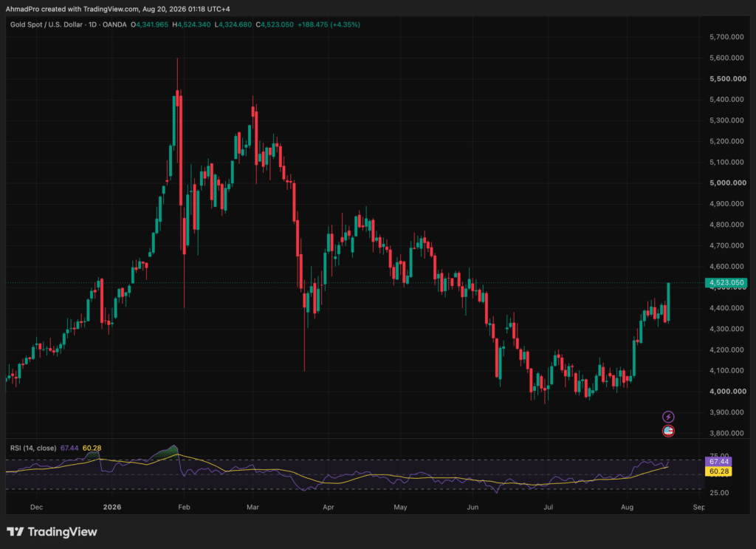This screenshot has height=549, width=756.
Task: Click the Dec label on time axis
Action: pos(36,507)
